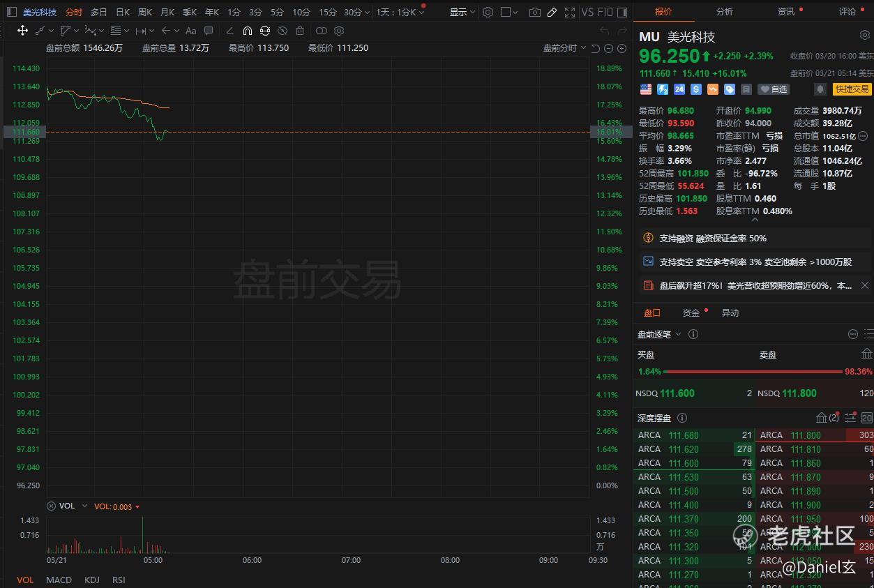Click the blue dollar sign badge

[696, 89]
